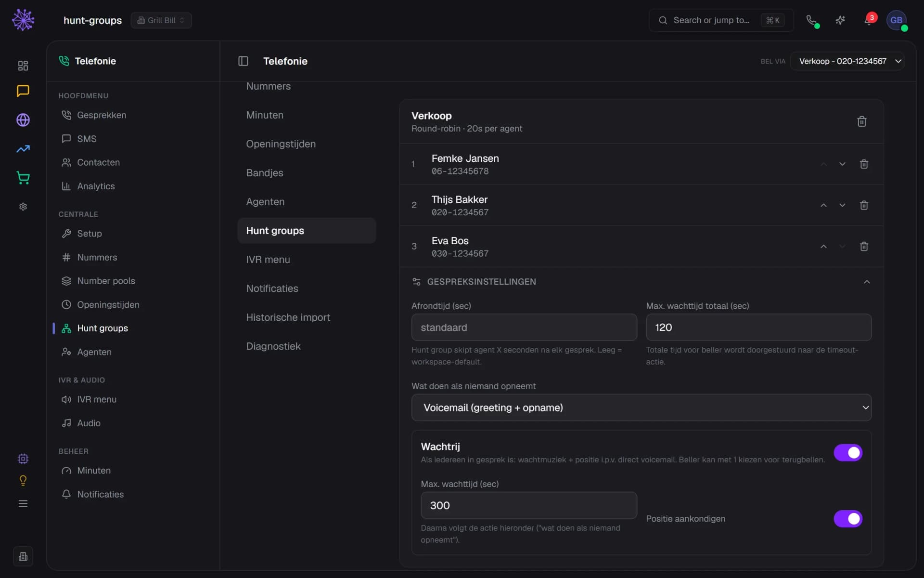Open the GB user avatar menu
This screenshot has width=924, height=578.
[896, 20]
